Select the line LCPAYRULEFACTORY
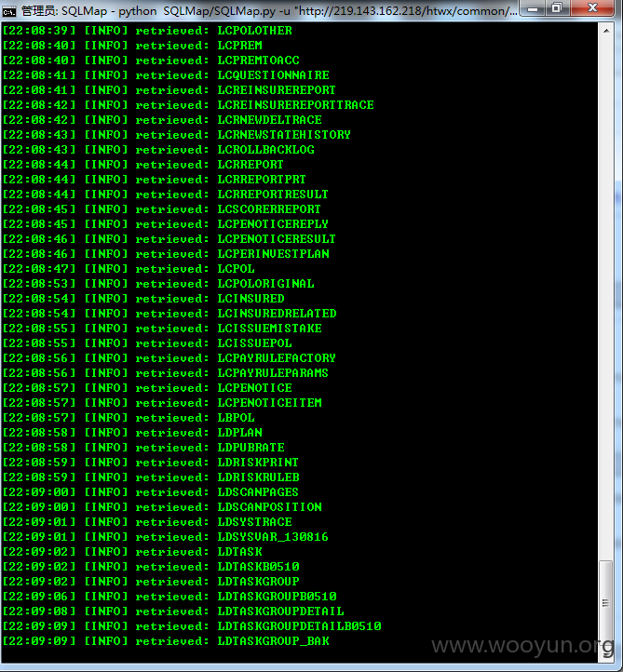623x672 pixels. coord(169,358)
